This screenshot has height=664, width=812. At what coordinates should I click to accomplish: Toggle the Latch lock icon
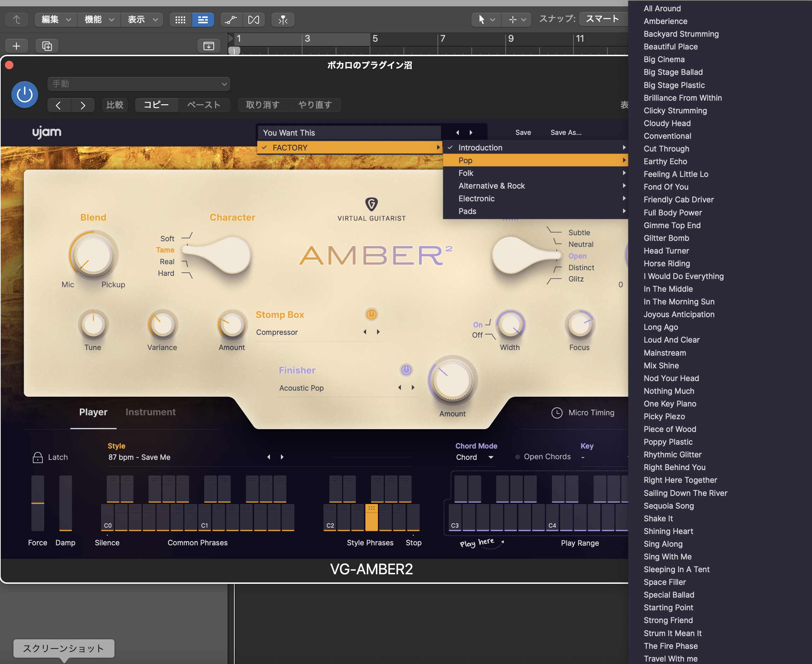[x=37, y=457]
